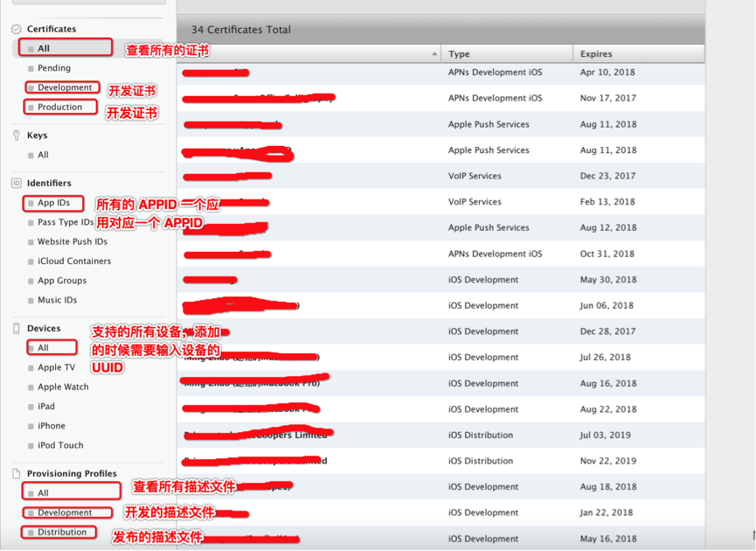
Task: Click the Devices section phone icon
Action: (16, 328)
